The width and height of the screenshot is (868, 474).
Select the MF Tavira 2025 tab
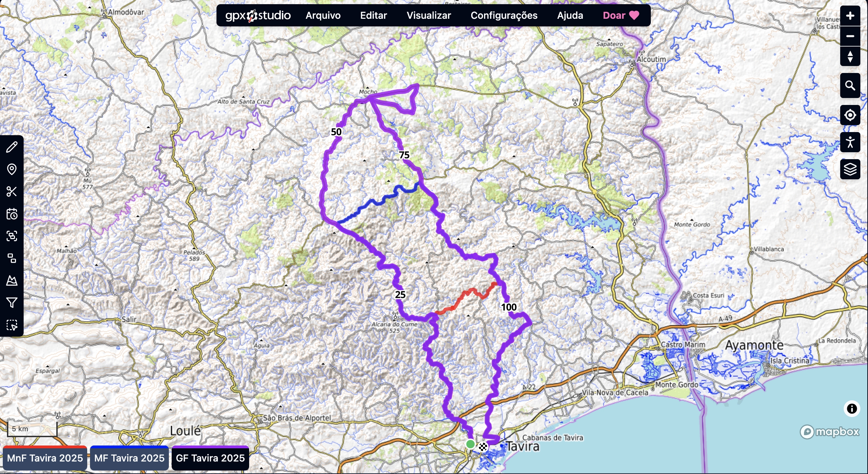(x=129, y=458)
